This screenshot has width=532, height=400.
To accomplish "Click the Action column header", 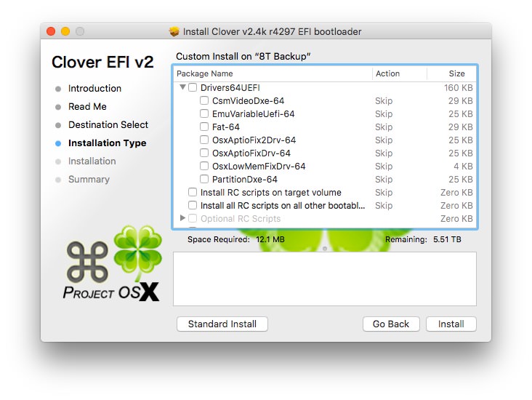I will click(x=400, y=73).
